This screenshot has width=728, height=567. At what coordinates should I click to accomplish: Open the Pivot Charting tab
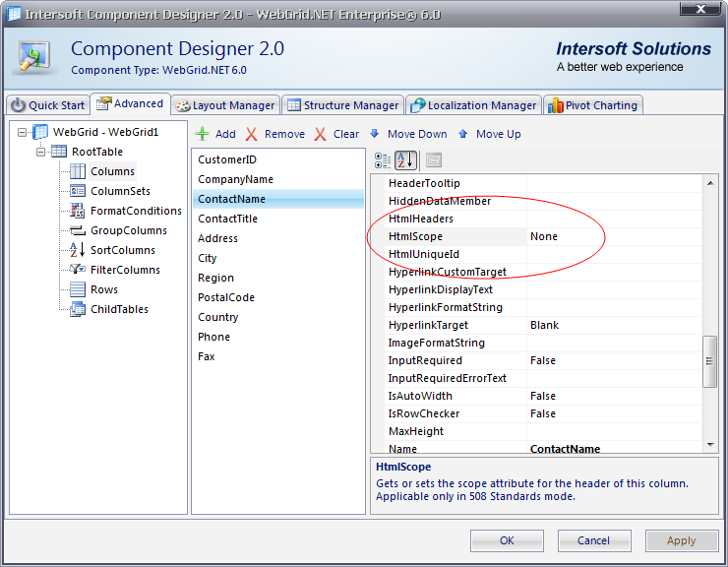pos(593,105)
